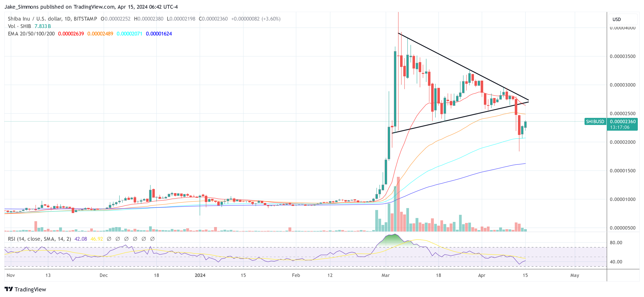The height and width of the screenshot is (297, 644).
Task: Click the high price H0.00002380
Action: coord(149,19)
